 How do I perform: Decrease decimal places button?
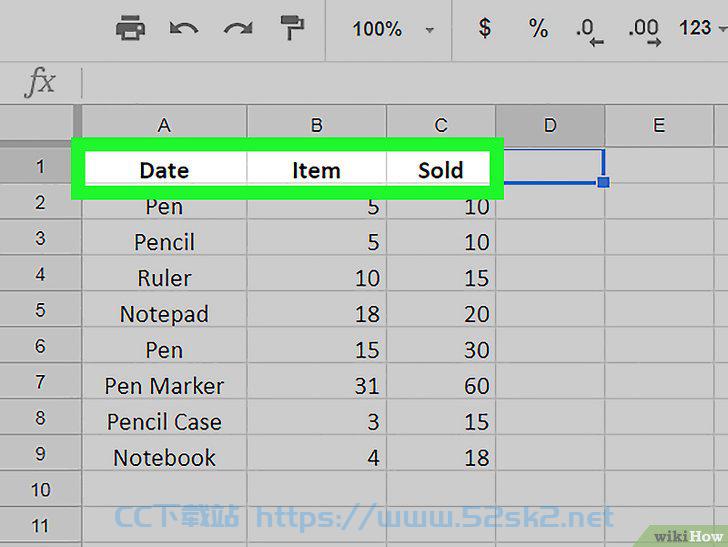click(x=590, y=32)
